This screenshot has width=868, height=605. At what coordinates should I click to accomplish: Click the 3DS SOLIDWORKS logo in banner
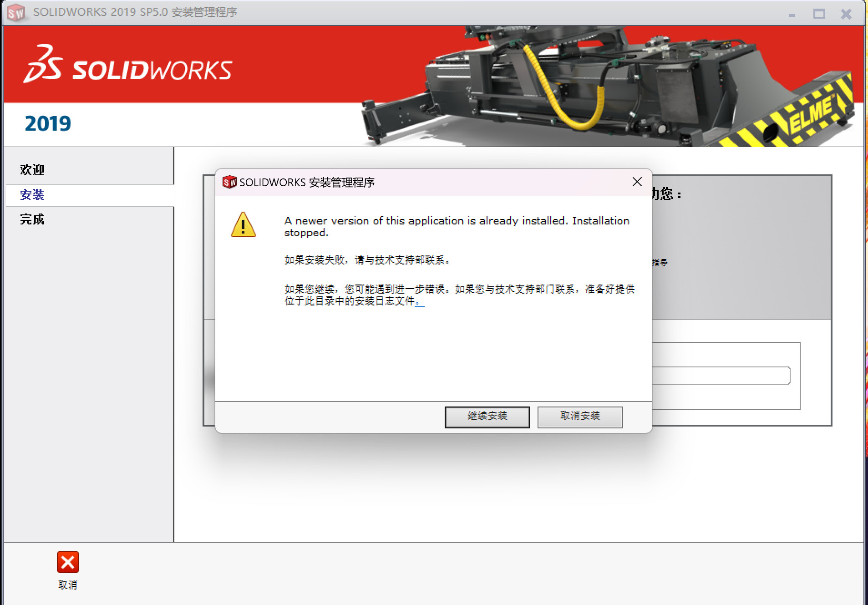coord(128,64)
